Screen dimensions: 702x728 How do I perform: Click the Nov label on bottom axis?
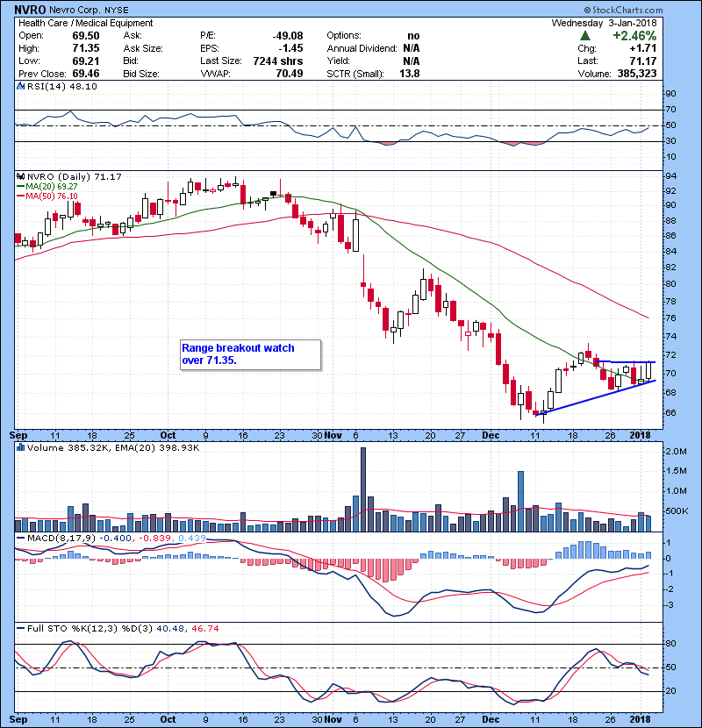coord(333,719)
